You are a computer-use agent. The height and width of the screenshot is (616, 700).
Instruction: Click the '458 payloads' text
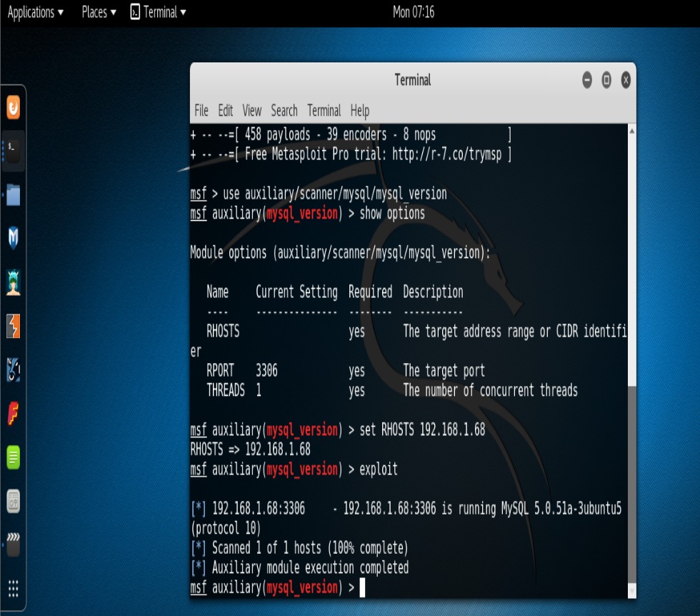point(277,134)
